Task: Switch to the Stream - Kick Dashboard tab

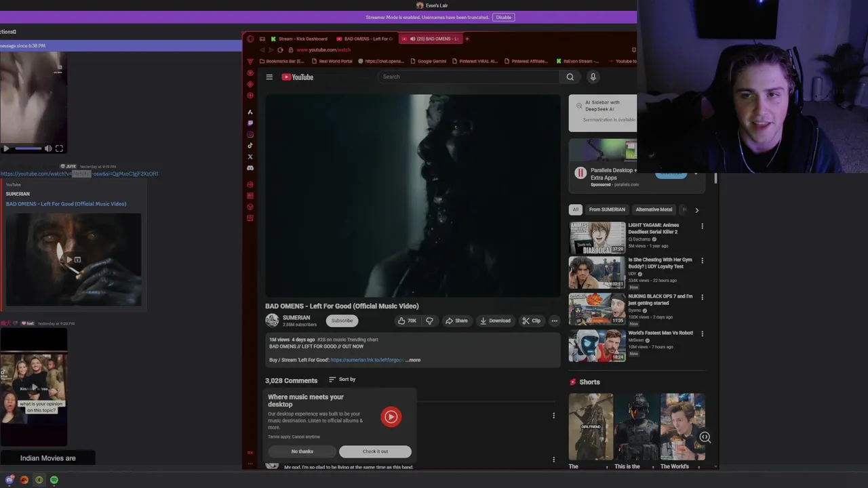Action: (x=298, y=39)
